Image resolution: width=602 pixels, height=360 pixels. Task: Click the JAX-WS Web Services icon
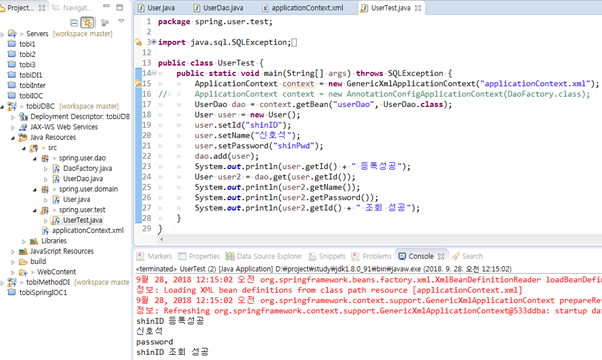(x=23, y=127)
